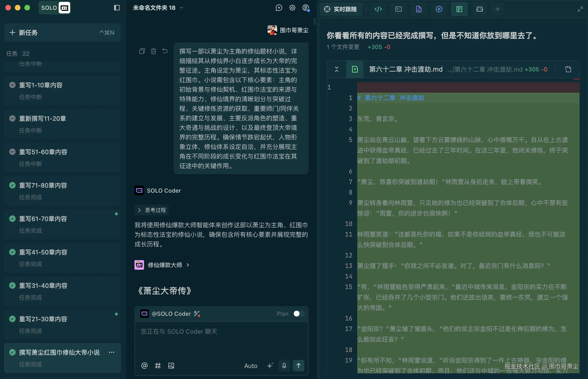Click the @ mention icon in input bar
Screen dimensions: 588x379
[144, 366]
